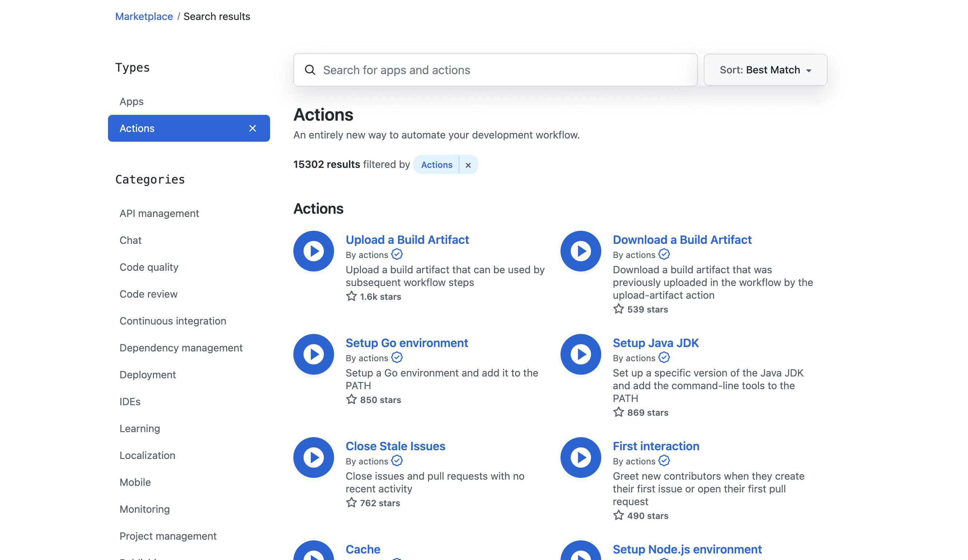Click the First interaction play icon
The width and height of the screenshot is (968, 560).
pyautogui.click(x=581, y=458)
